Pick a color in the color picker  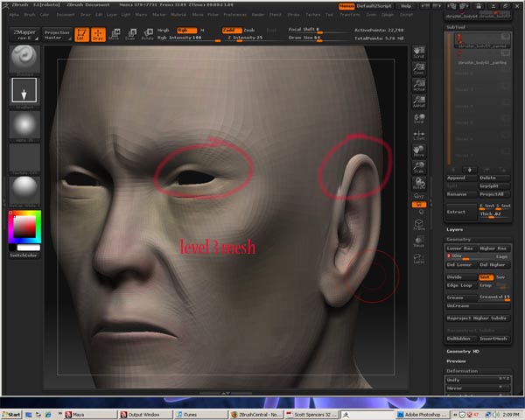pos(24,227)
